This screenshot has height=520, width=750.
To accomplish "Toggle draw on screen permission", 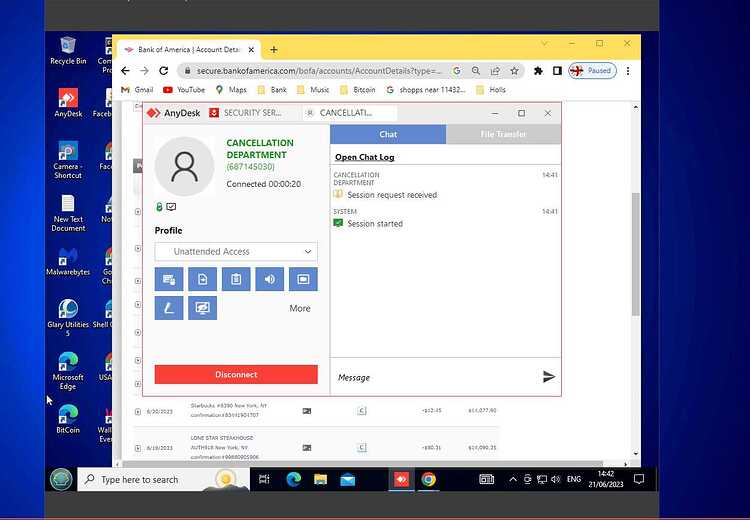I will tap(169, 308).
